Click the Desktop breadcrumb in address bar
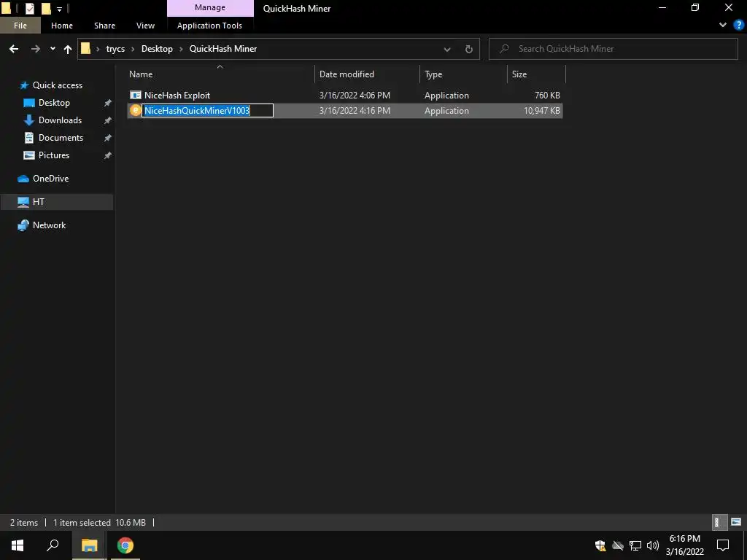This screenshot has width=747, height=560. pos(157,49)
